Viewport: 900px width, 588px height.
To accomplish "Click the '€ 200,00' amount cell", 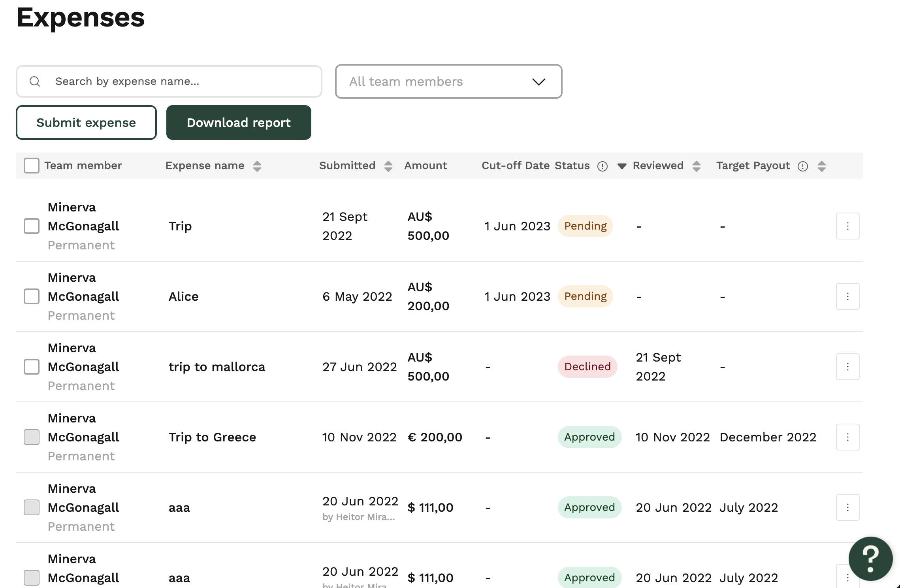I will pos(435,437).
